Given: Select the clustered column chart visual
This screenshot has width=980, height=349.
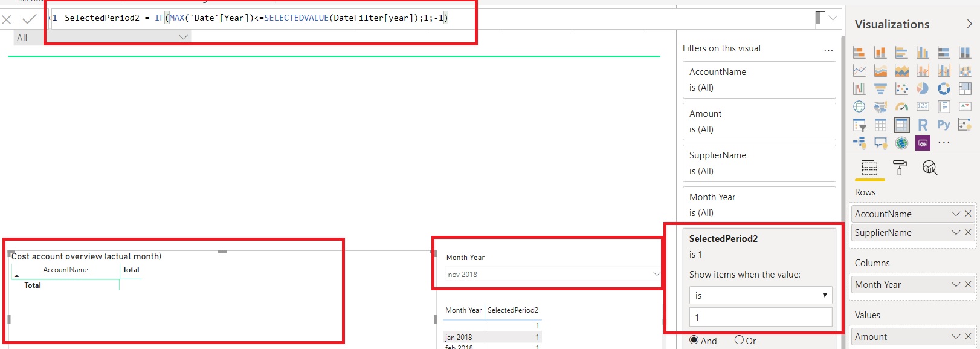Looking at the screenshot, I should [923, 53].
